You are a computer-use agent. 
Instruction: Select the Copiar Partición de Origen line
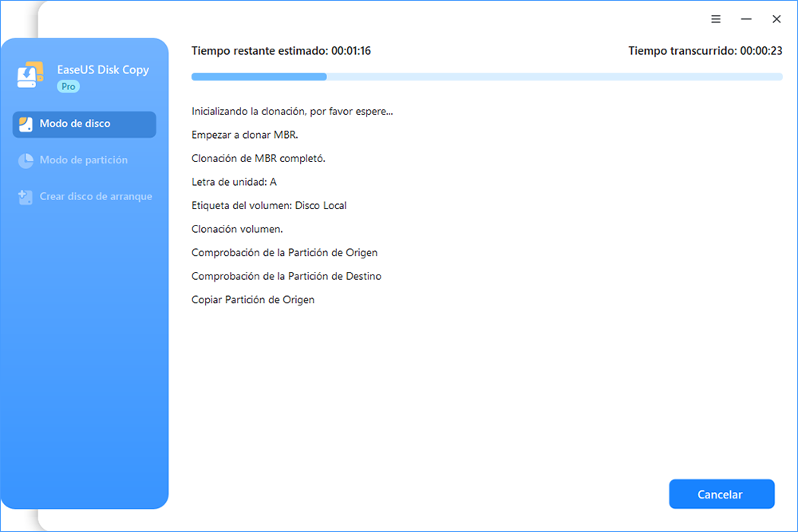click(x=253, y=300)
